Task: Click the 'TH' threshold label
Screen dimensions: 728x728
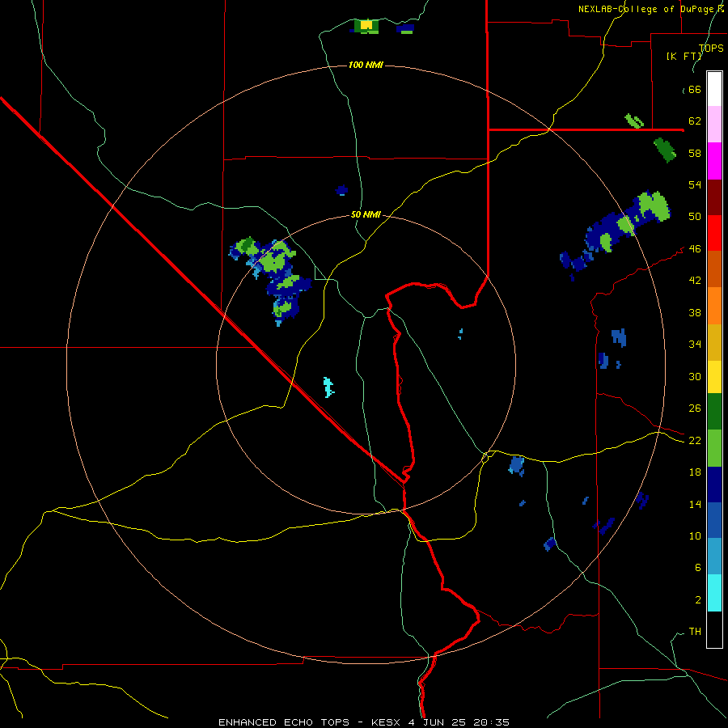Action: tap(695, 632)
